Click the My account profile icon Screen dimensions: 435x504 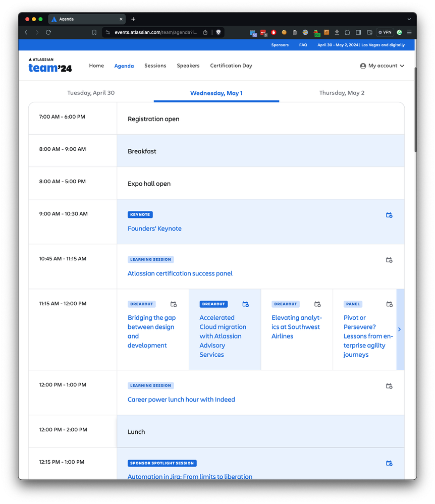click(x=363, y=66)
